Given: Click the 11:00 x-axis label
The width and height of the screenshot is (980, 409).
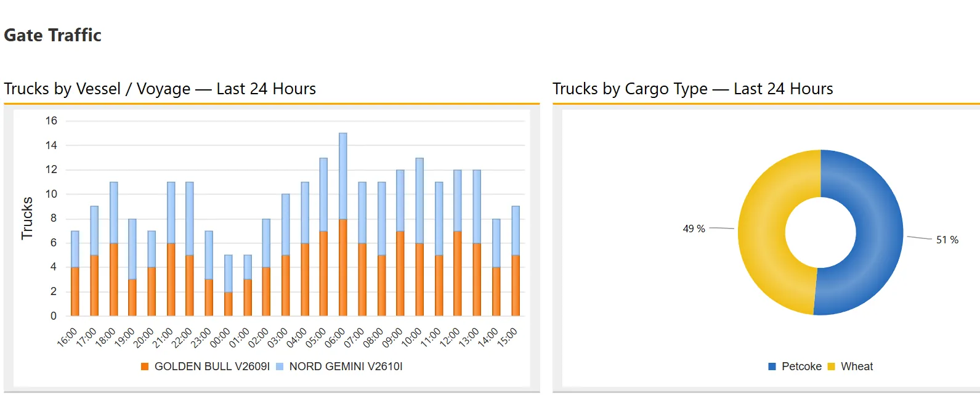Looking at the screenshot, I should click(x=431, y=337).
